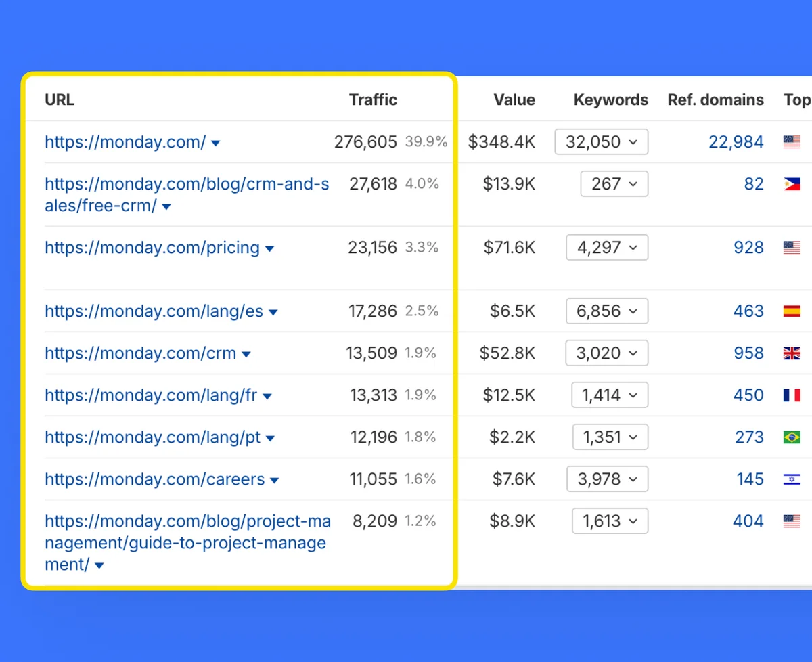Click the UK flag on the crm row

click(x=792, y=353)
